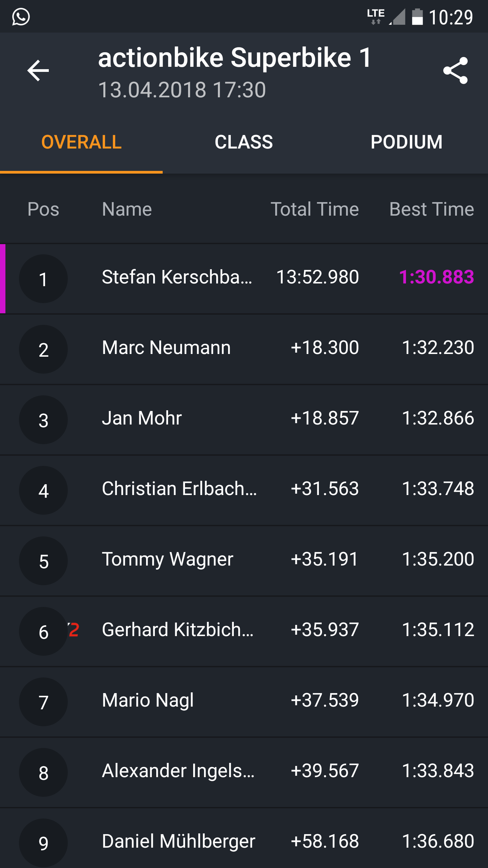Switch to the CLASS tab
The image size is (488, 868).
tap(244, 142)
